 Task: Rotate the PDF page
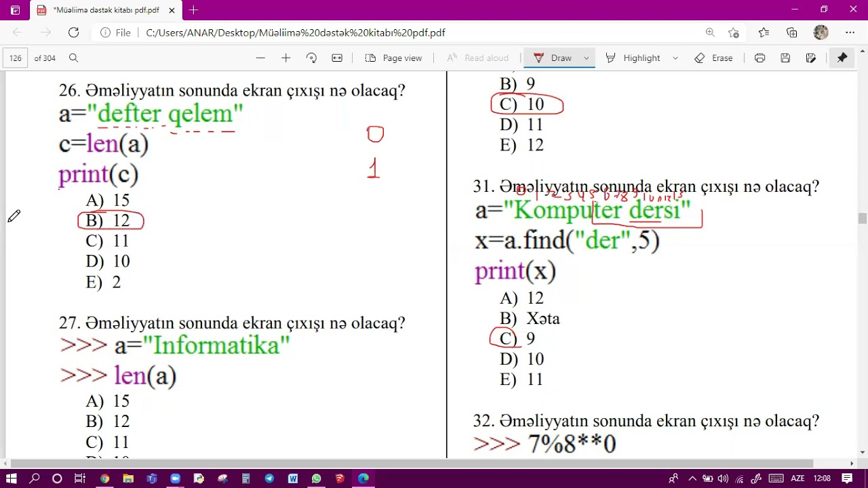tap(311, 58)
